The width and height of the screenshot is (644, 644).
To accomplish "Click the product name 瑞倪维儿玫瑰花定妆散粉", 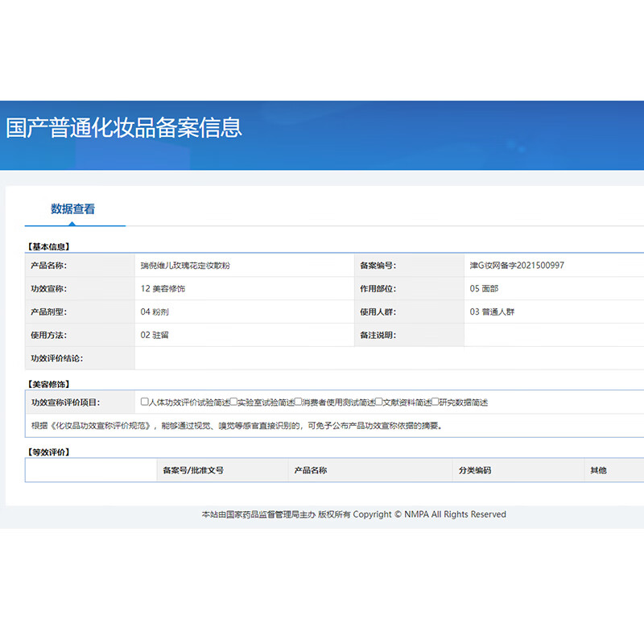I will tap(185, 266).
